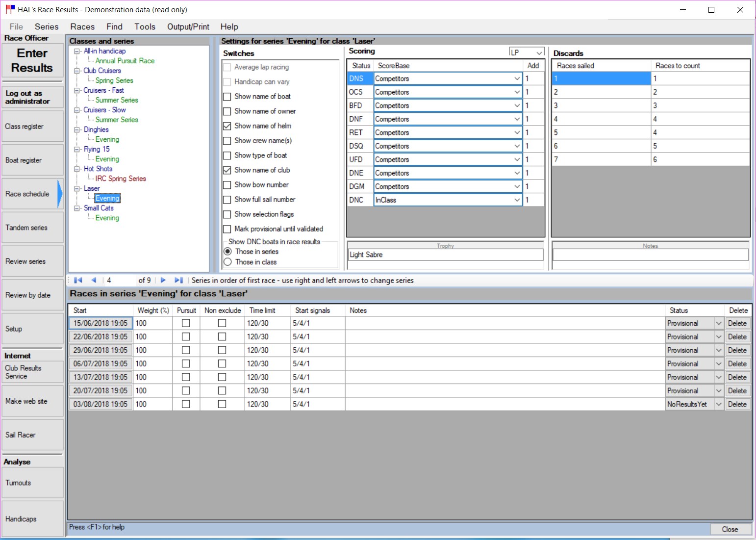Image resolution: width=756 pixels, height=540 pixels.
Task: Open the Races menu
Action: tap(82, 26)
